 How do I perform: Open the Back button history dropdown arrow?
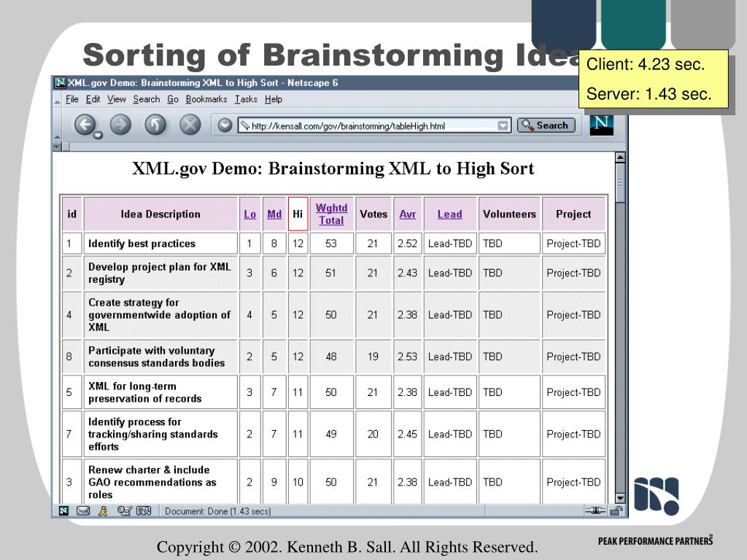[98, 136]
